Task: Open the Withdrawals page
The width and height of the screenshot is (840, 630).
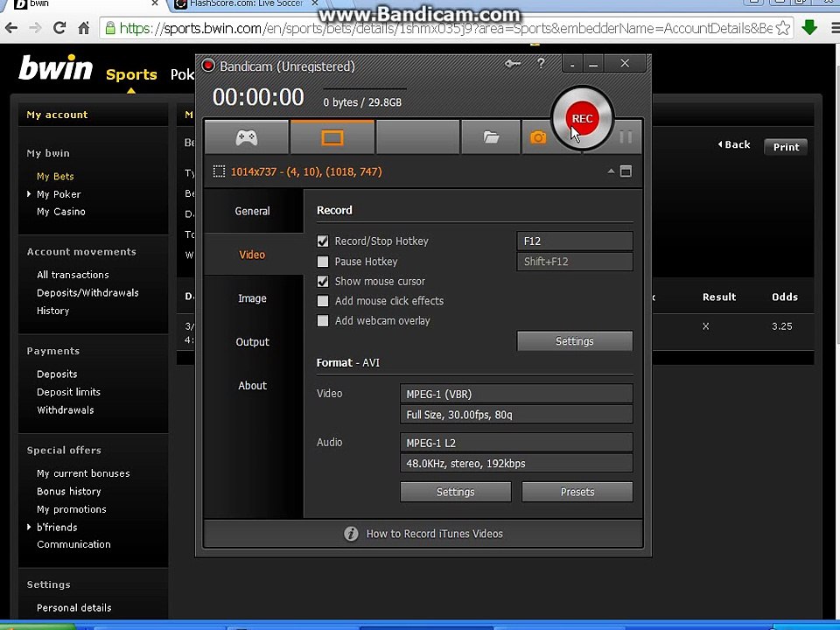Action: pos(66,410)
